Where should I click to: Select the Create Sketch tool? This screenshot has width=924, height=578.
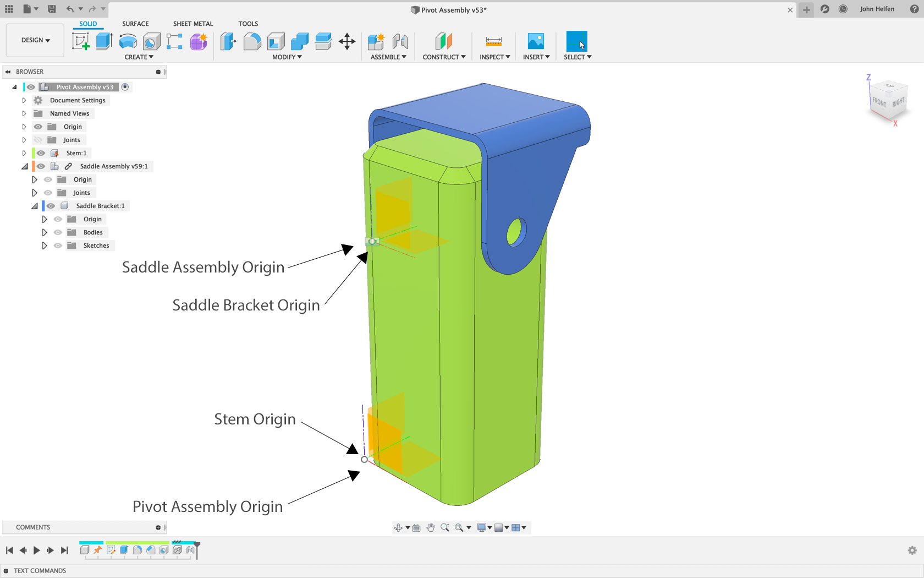point(81,41)
